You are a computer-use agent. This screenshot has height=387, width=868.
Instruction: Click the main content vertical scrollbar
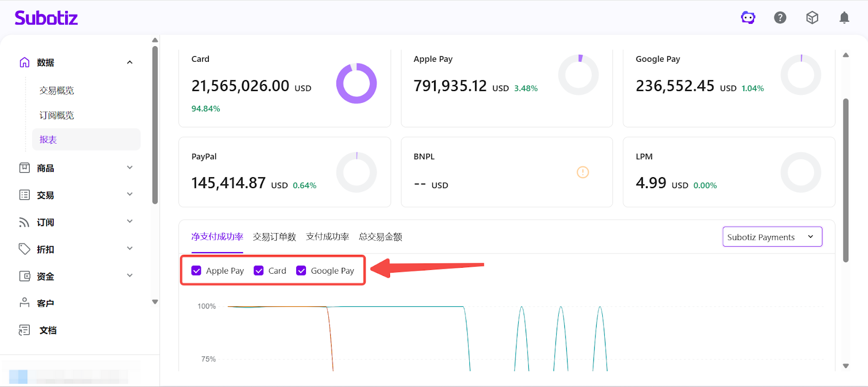845,180
